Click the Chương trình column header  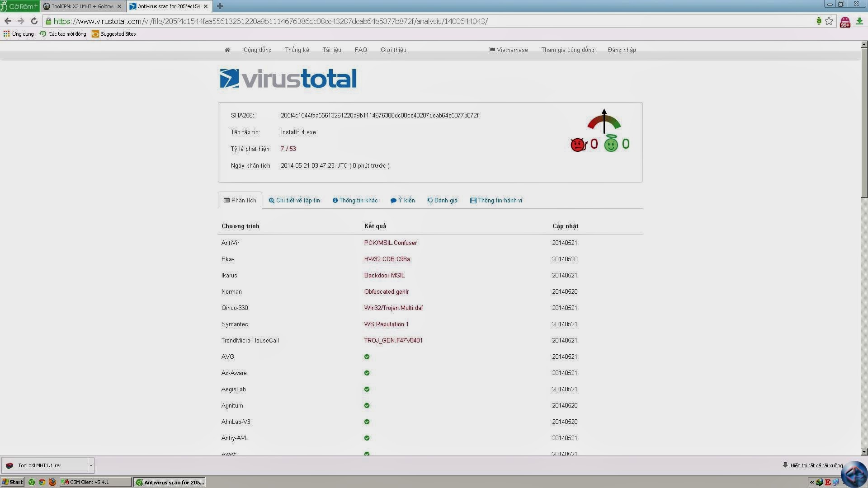click(x=241, y=226)
